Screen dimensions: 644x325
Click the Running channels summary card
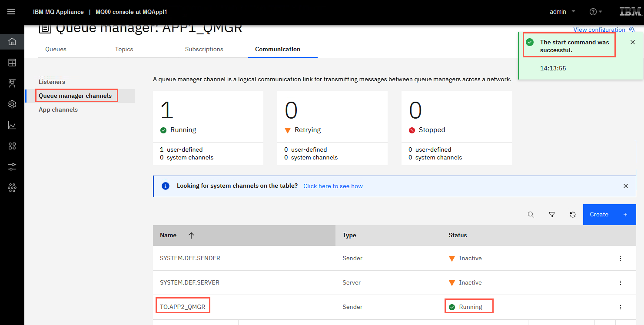coord(208,128)
